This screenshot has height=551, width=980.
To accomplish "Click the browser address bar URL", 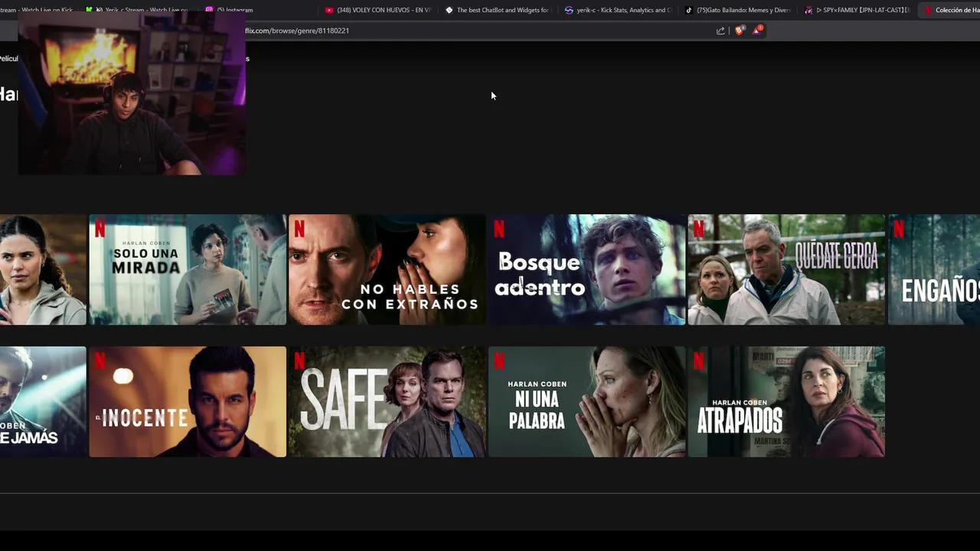I will [297, 31].
